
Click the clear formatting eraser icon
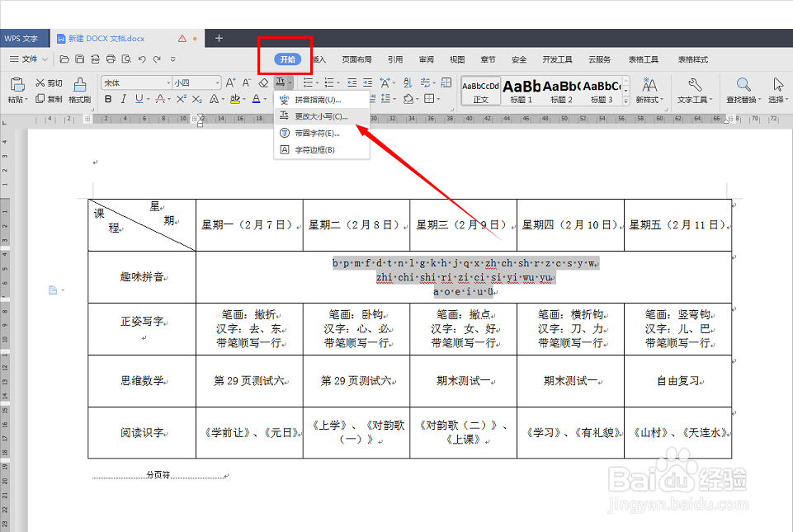[262, 83]
